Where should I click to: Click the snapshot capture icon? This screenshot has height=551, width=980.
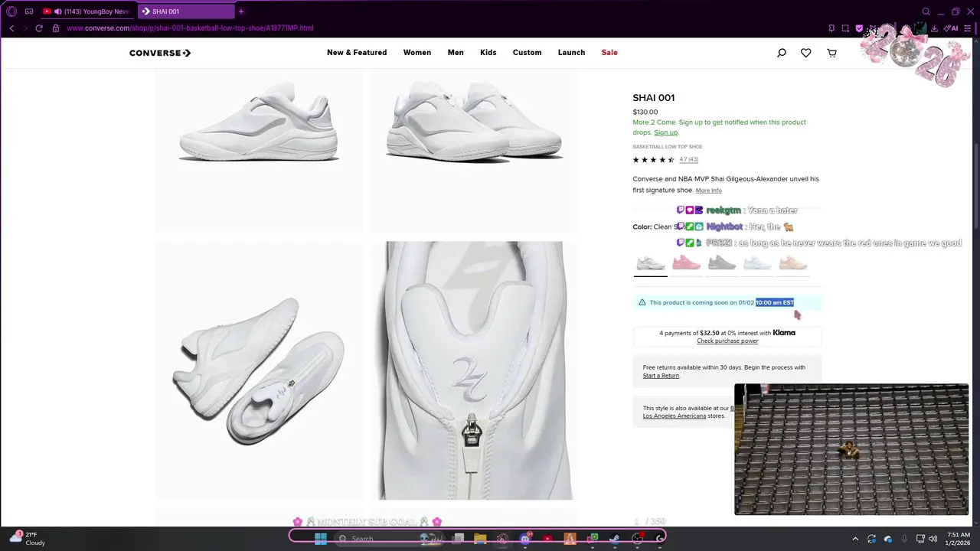click(x=845, y=28)
